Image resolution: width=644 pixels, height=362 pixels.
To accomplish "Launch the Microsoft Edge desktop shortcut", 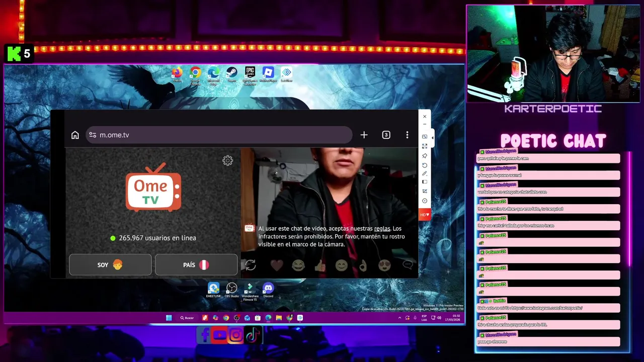I will point(213,75).
